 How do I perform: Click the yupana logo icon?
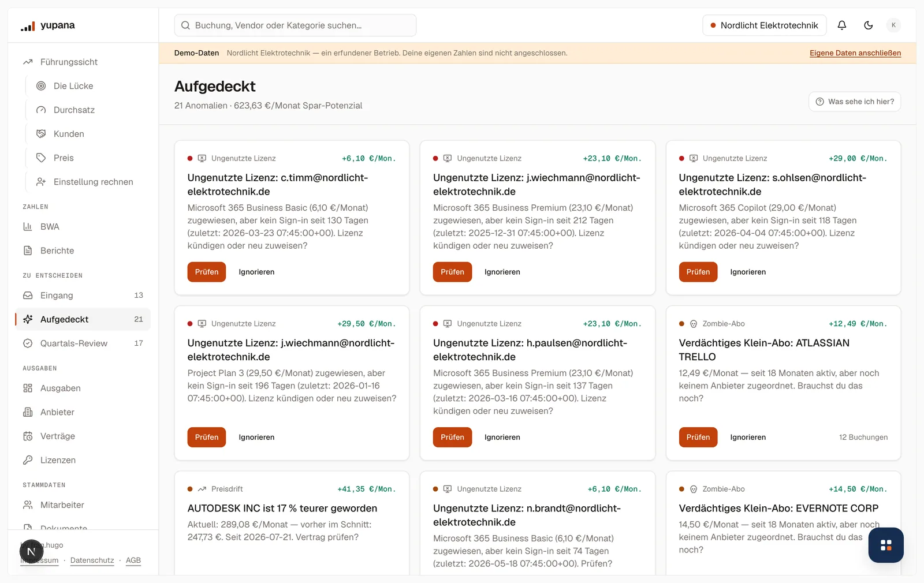[x=28, y=26]
